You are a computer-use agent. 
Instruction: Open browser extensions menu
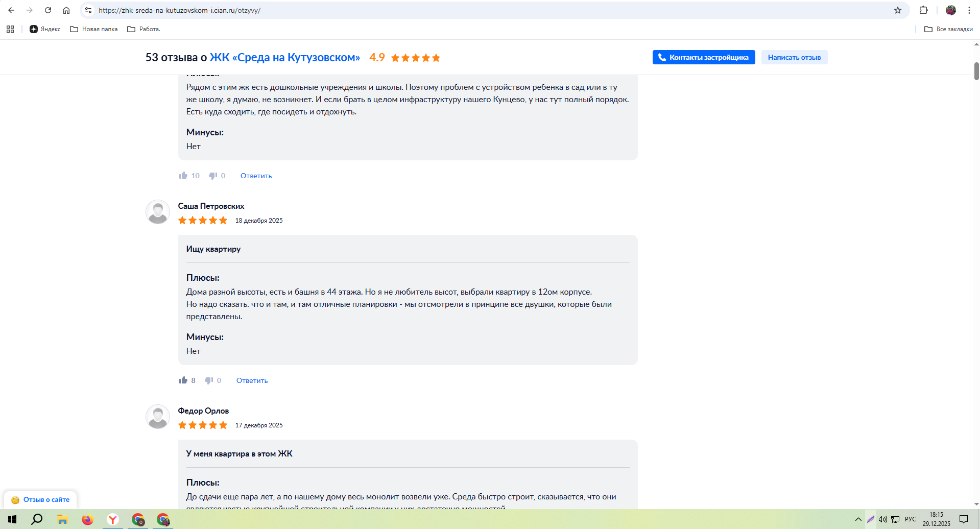[923, 10]
